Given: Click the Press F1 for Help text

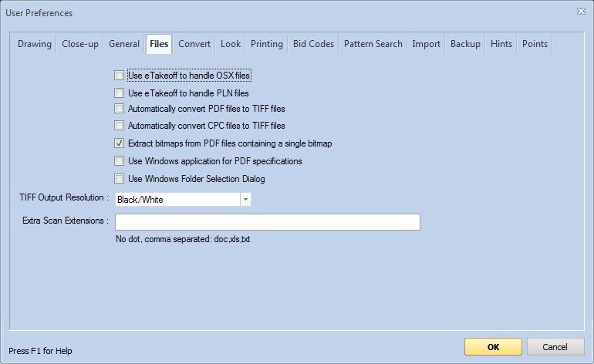Looking at the screenshot, I should (40, 351).
